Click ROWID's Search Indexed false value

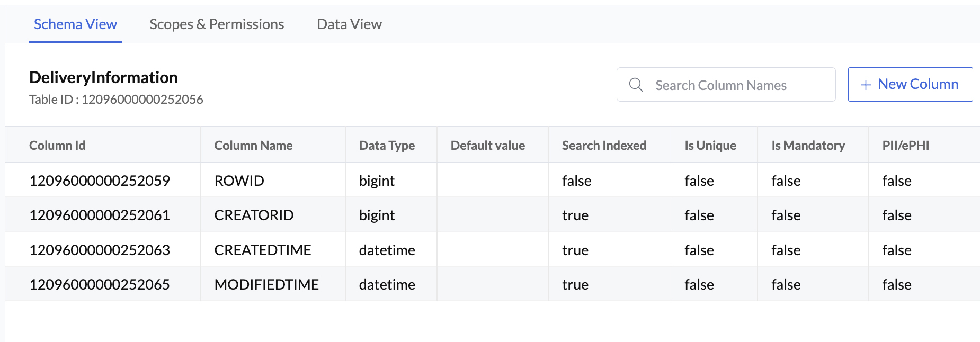(x=576, y=181)
